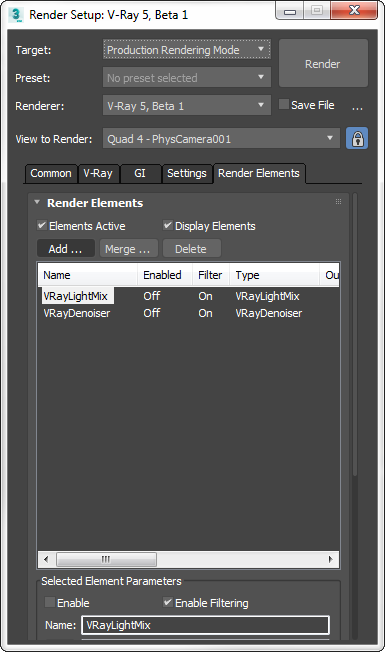Switch to the Common tab
Screen dimensions: 385x652
pyautogui.click(x=51, y=173)
